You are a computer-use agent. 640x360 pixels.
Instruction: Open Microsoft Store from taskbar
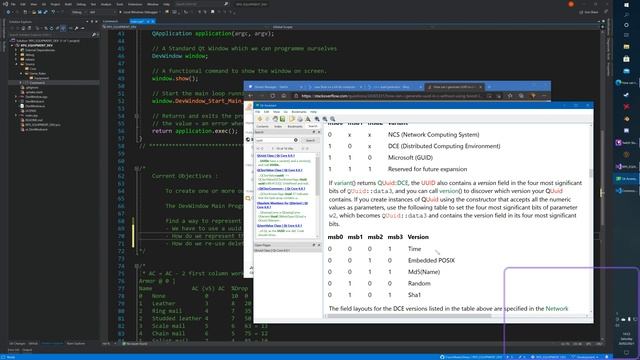tap(627, 59)
